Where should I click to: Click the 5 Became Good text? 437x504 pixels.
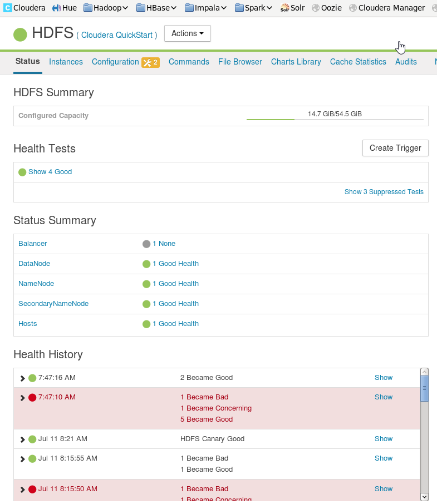point(207,419)
